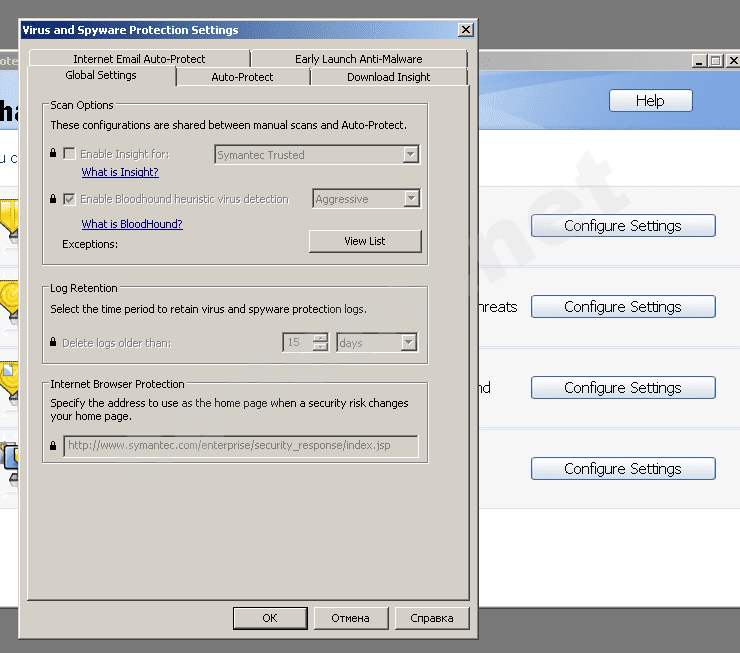Image resolution: width=740 pixels, height=653 pixels.
Task: Go to the Auto-Protect tab
Action: tap(242, 77)
